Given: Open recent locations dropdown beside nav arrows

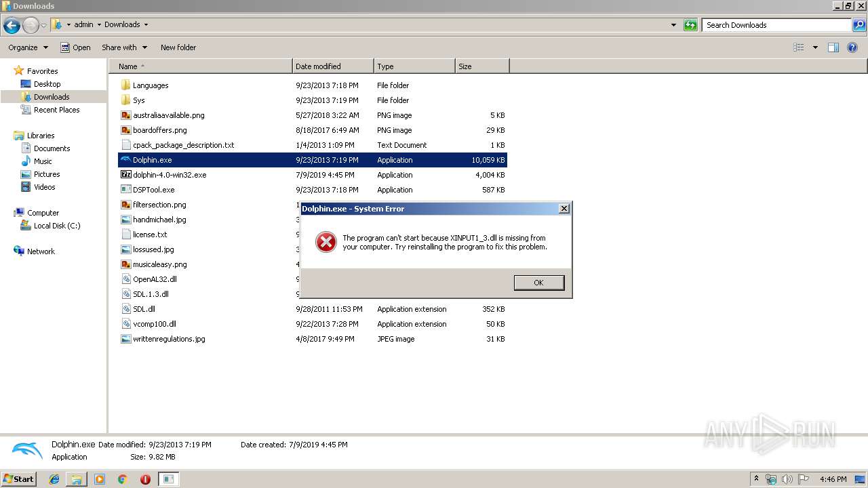Looking at the screenshot, I should point(43,26).
